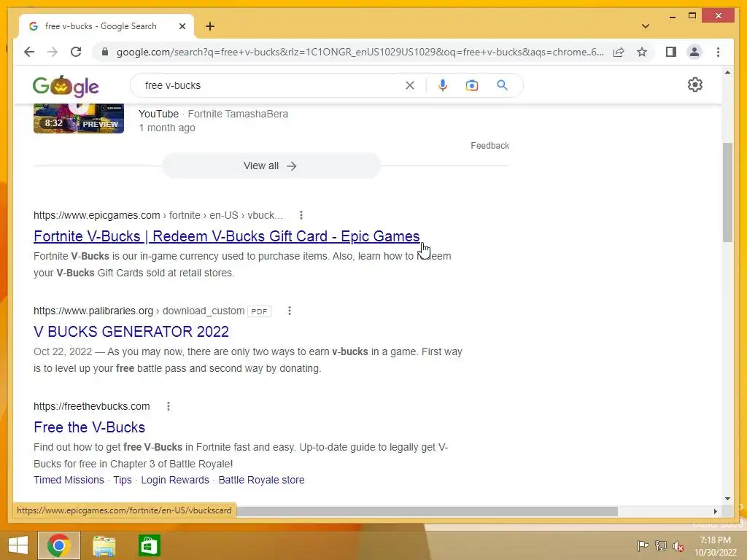This screenshot has height=560, width=747.
Task: Click the 'PDF' label on the palibraries result
Action: 259,311
